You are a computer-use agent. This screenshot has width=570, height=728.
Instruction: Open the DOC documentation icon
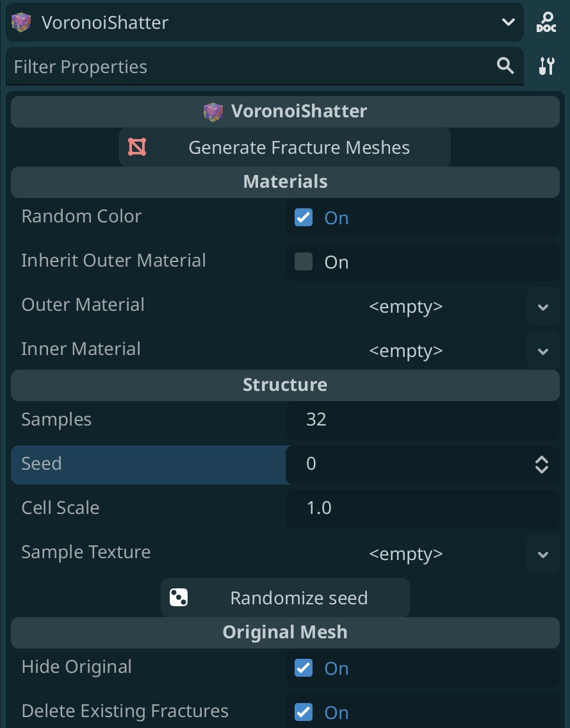[x=546, y=22]
